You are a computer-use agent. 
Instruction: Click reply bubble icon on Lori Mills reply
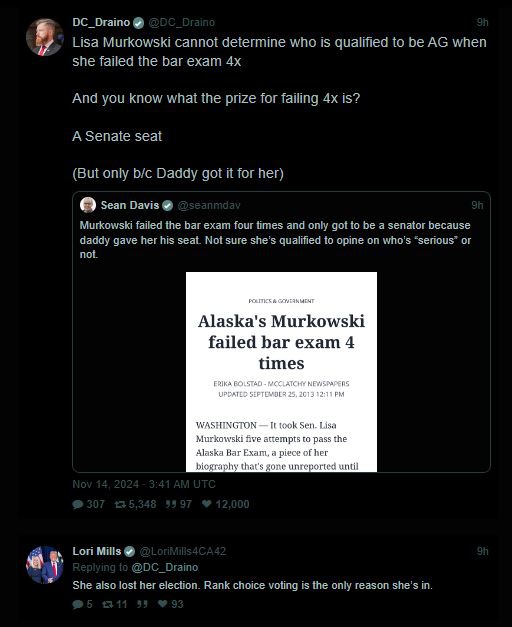[x=78, y=604]
